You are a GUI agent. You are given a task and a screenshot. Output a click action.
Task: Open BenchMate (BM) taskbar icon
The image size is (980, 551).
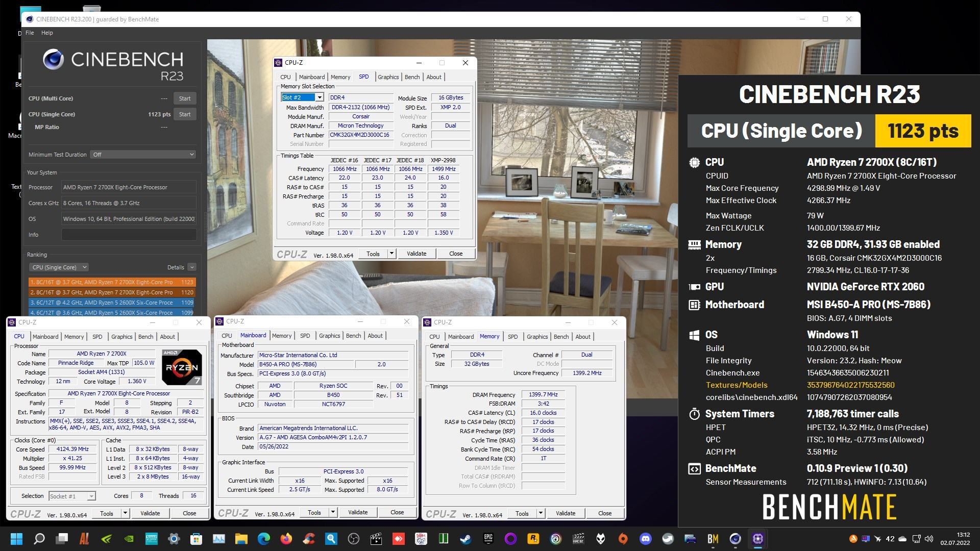713,539
